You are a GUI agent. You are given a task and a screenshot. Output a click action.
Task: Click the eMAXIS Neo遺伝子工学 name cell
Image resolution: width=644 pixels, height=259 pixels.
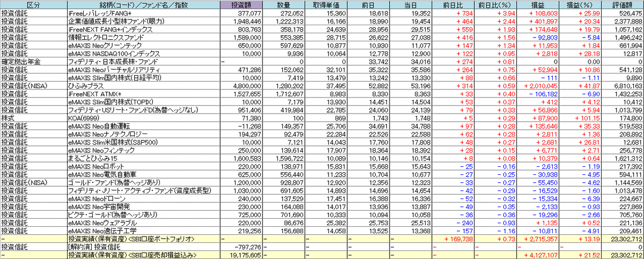[x=144, y=231]
